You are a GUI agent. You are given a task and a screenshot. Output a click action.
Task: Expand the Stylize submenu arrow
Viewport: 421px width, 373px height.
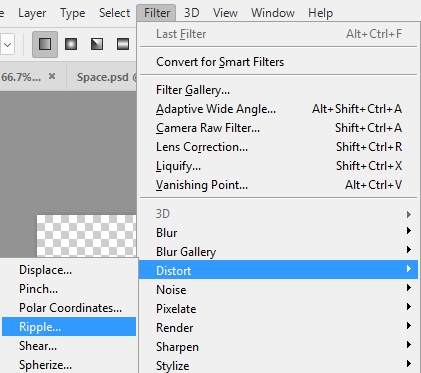point(409,364)
